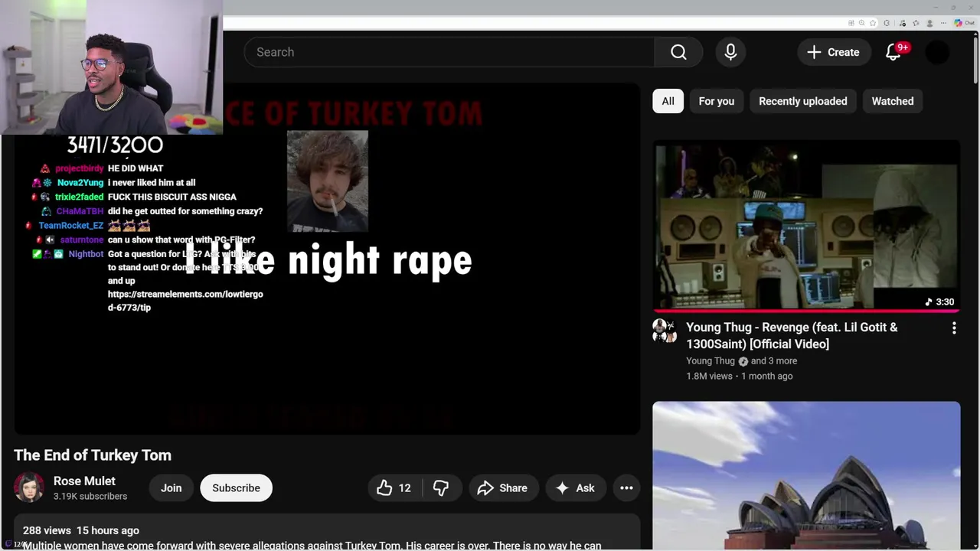Open browser profile icon
980x551 pixels.
pyautogui.click(x=929, y=23)
